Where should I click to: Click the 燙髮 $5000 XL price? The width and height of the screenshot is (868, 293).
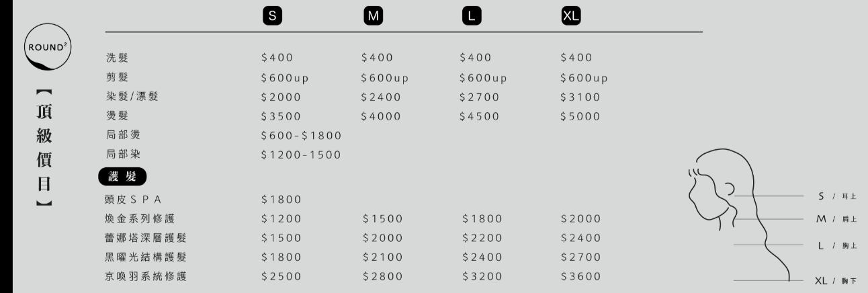tap(580, 116)
